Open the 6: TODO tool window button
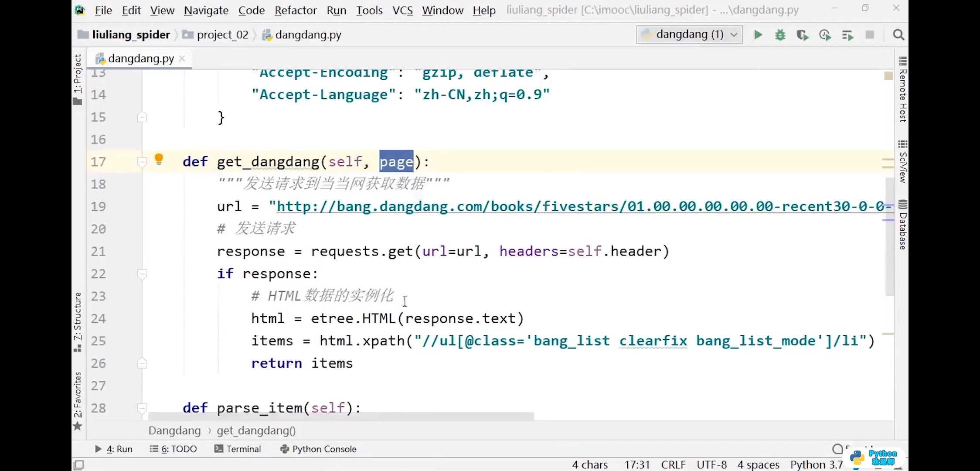The width and height of the screenshot is (980, 471). [x=173, y=449]
